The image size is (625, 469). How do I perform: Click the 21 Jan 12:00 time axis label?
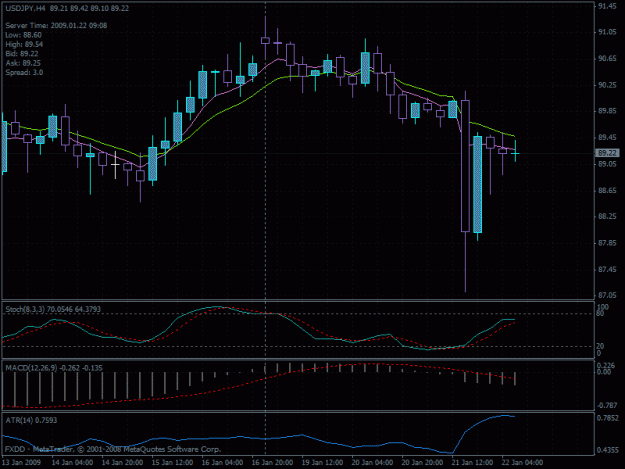[472, 462]
